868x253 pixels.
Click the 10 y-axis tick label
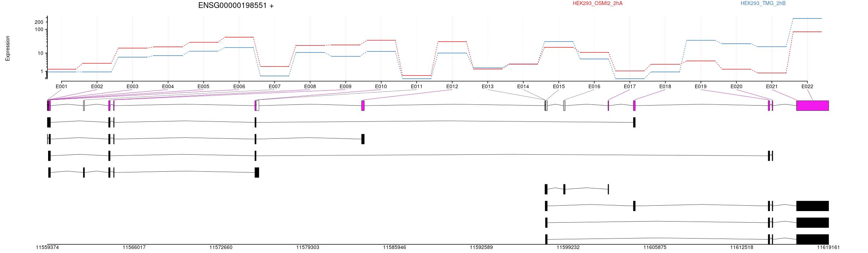pos(40,53)
